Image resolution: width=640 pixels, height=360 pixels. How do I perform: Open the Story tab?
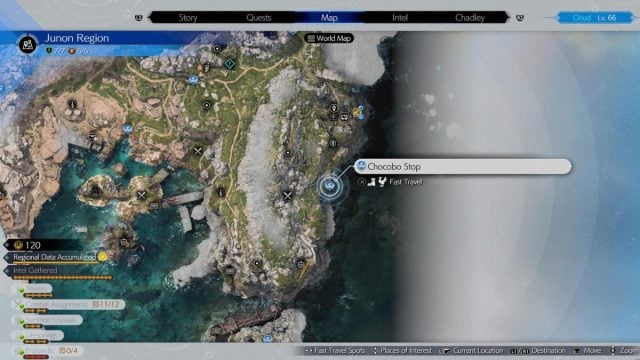coord(188,18)
